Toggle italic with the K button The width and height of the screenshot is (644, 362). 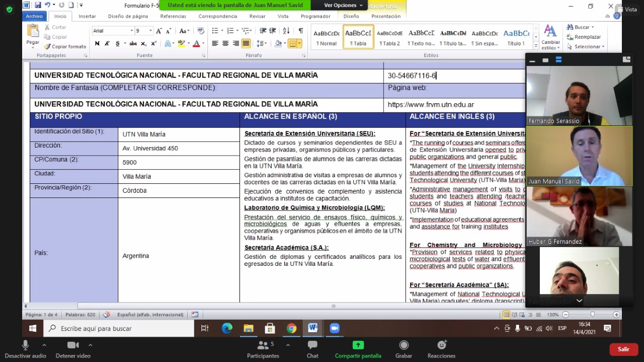pyautogui.click(x=107, y=43)
